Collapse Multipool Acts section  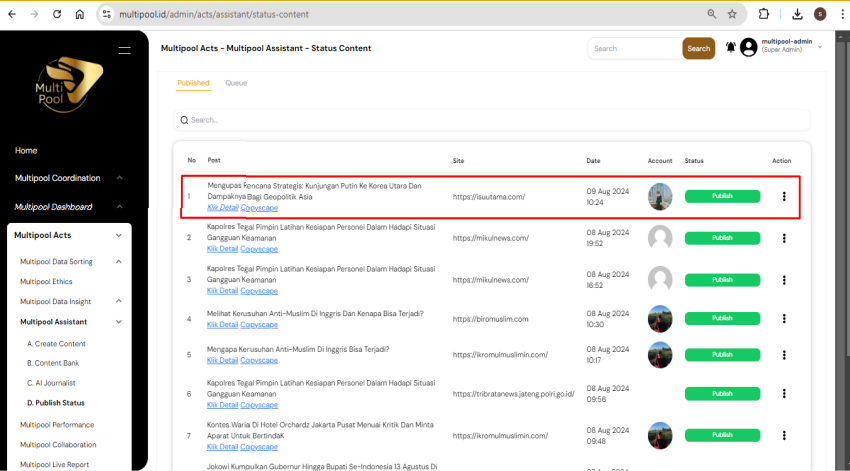[x=119, y=235]
